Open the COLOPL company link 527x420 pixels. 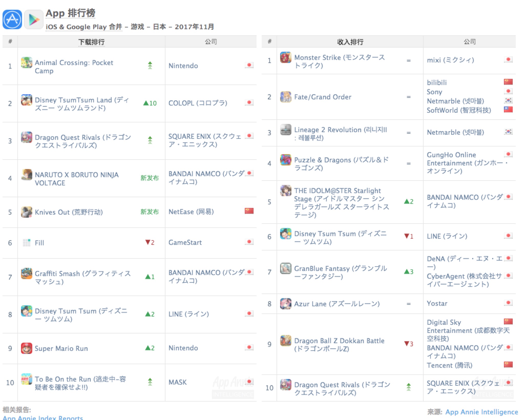point(198,103)
